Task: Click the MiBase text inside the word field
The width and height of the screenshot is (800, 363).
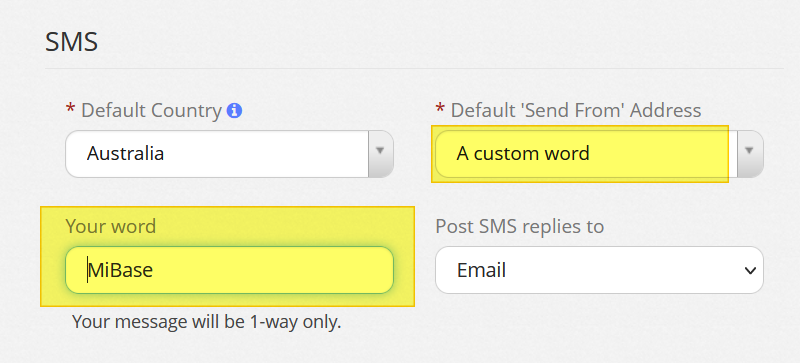Action: coord(120,270)
